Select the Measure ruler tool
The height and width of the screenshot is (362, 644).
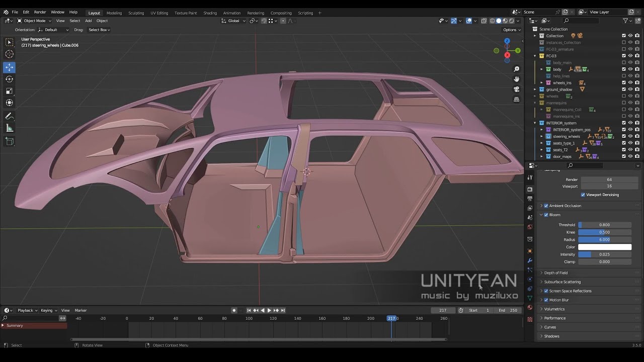[x=9, y=128]
